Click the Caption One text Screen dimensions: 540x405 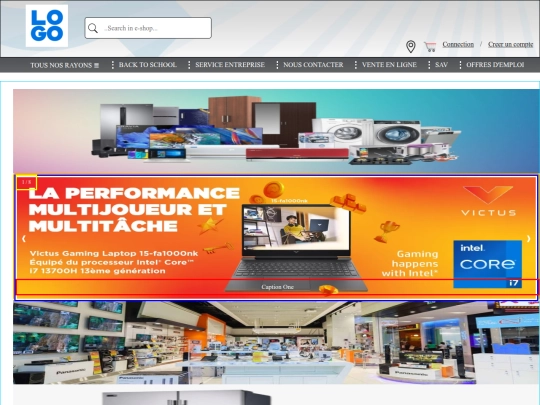[278, 287]
